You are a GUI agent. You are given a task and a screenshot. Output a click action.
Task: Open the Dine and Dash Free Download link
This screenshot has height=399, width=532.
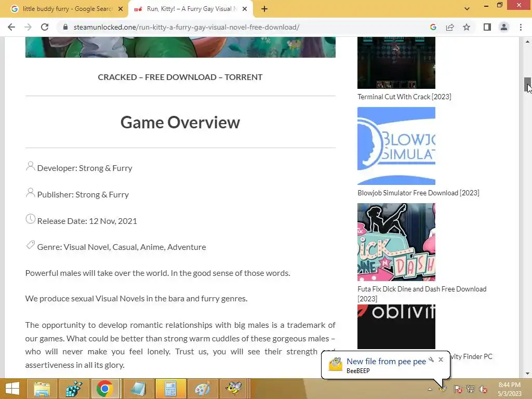click(422, 294)
